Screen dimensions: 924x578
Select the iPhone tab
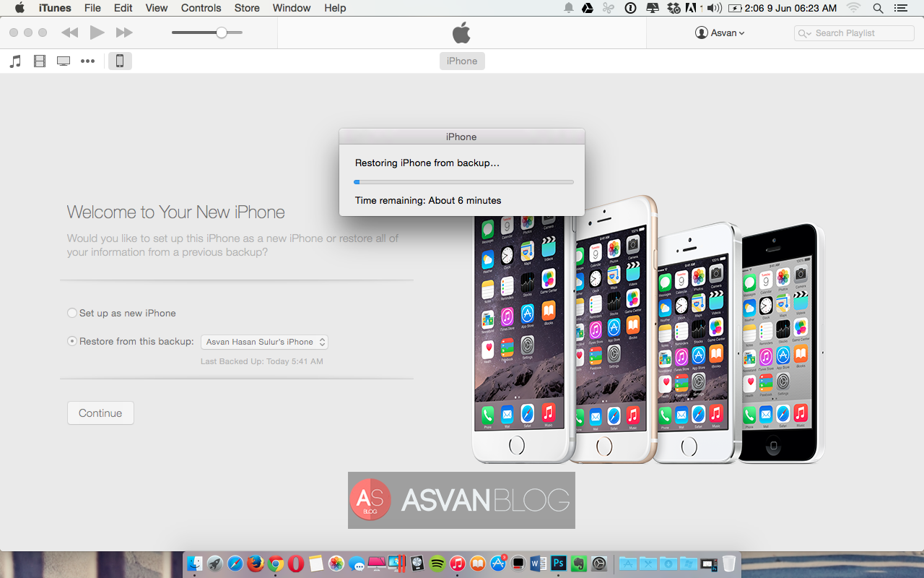tap(462, 61)
